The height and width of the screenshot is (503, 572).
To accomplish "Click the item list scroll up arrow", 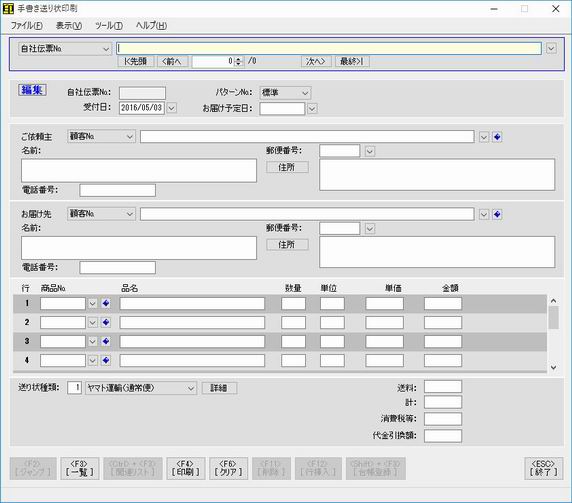I will pyautogui.click(x=553, y=301).
